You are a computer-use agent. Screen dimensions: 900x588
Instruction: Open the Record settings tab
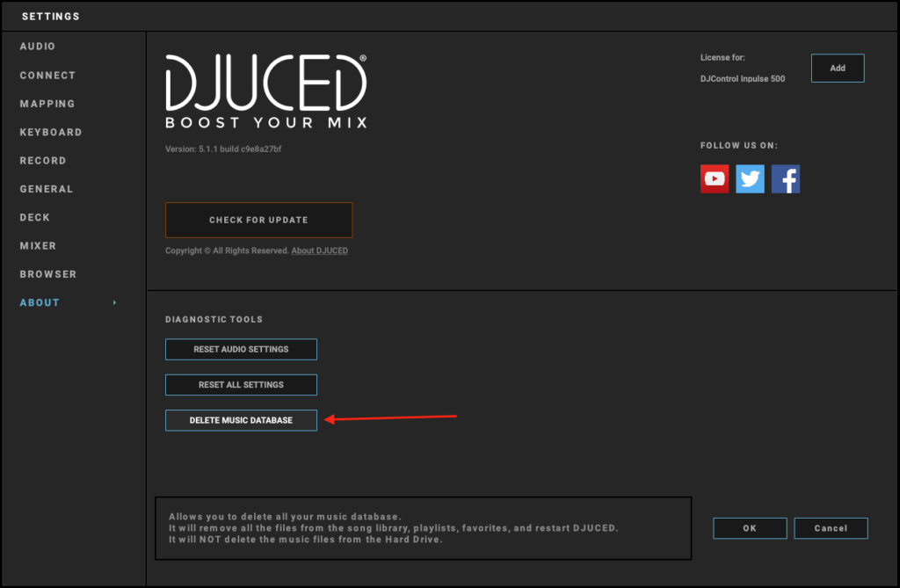click(x=43, y=161)
